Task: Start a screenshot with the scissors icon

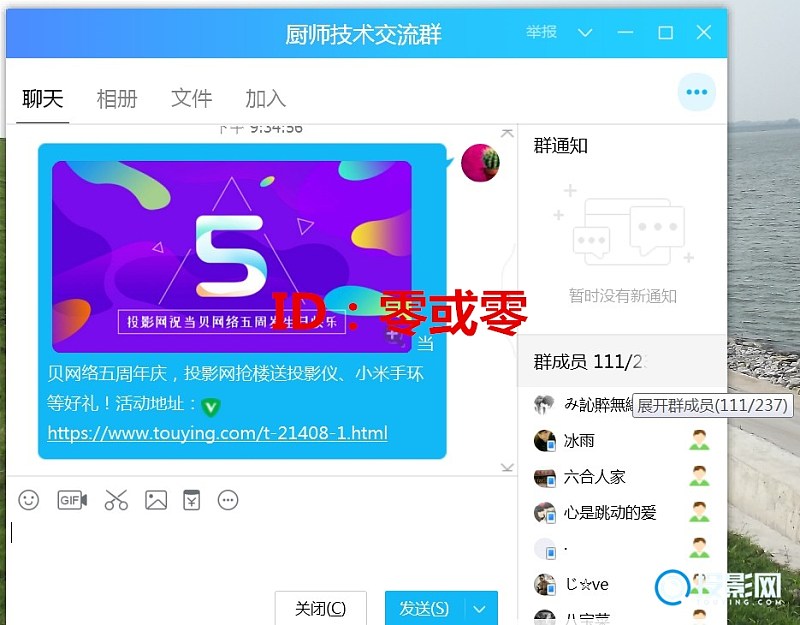Action: [116, 500]
